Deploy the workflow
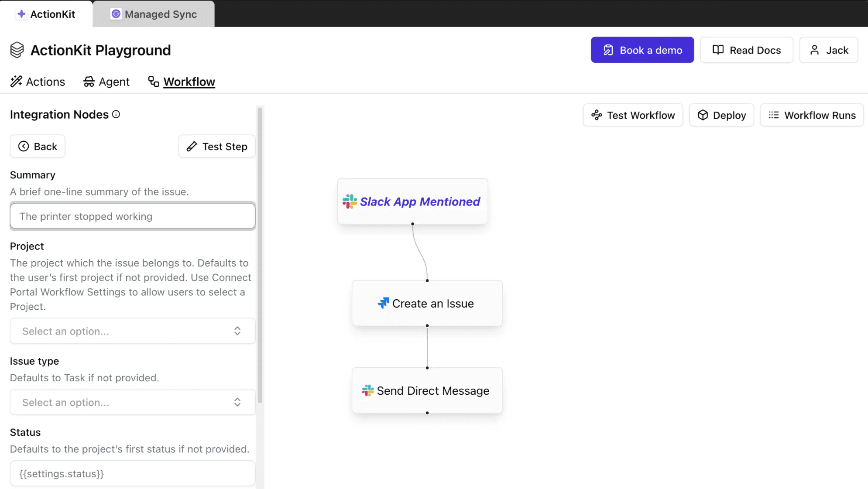 tap(721, 115)
